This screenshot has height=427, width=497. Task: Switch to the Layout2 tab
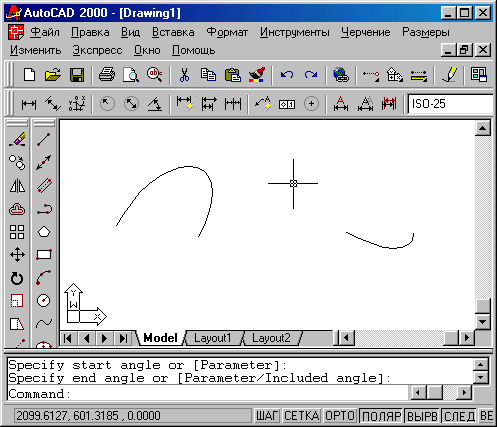click(x=271, y=338)
